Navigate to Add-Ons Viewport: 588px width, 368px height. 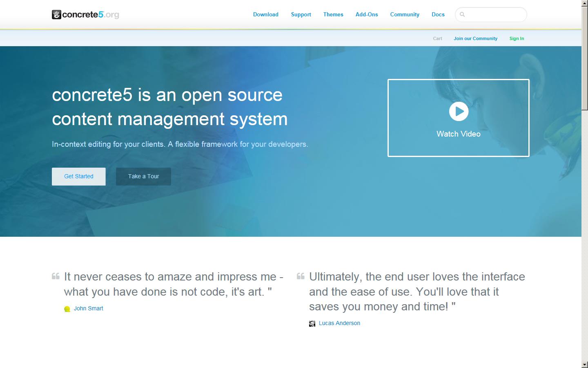366,14
